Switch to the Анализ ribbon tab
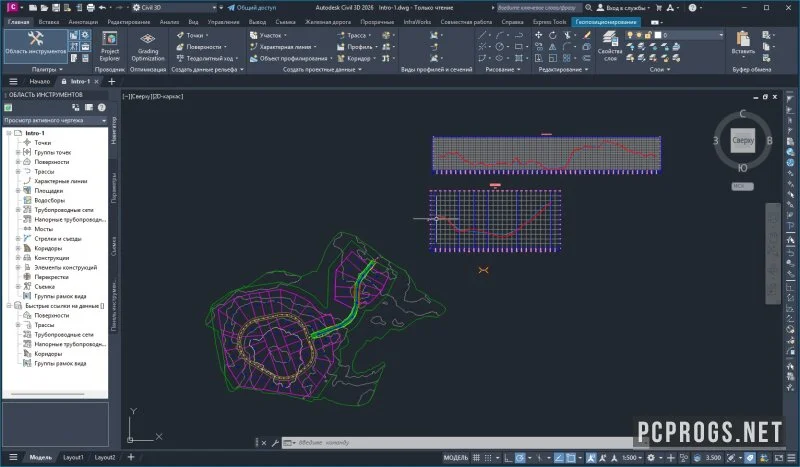 pos(169,22)
